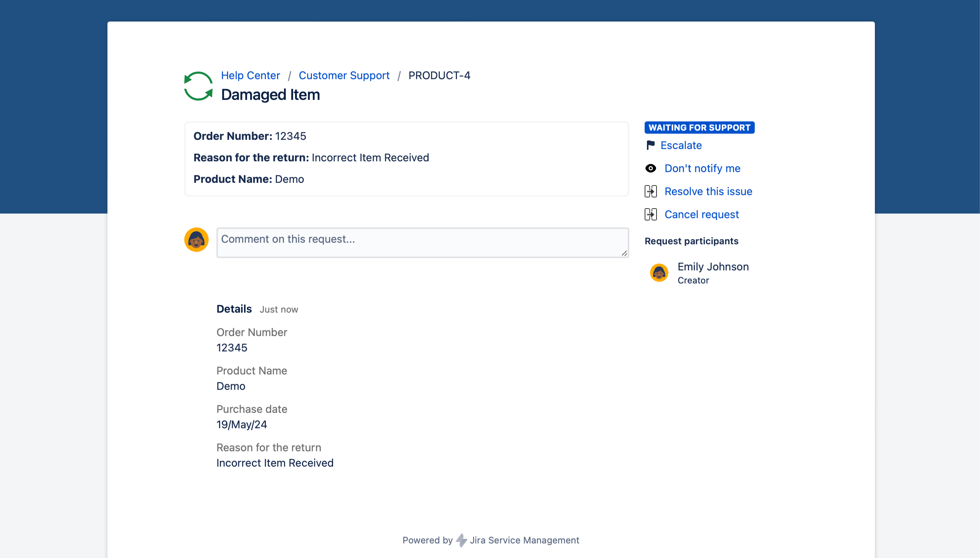The width and height of the screenshot is (980, 558).
Task: Toggle Don't notify me
Action: 702,168
